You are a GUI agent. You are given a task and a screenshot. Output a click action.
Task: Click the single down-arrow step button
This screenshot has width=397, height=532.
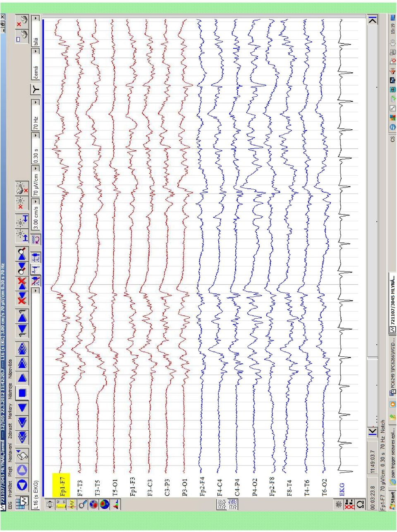[x=22, y=408]
